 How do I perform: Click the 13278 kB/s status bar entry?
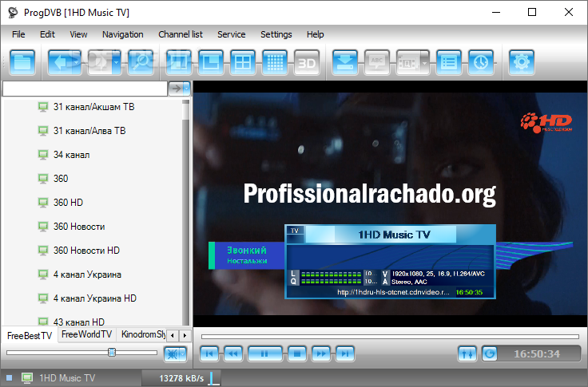(x=181, y=378)
